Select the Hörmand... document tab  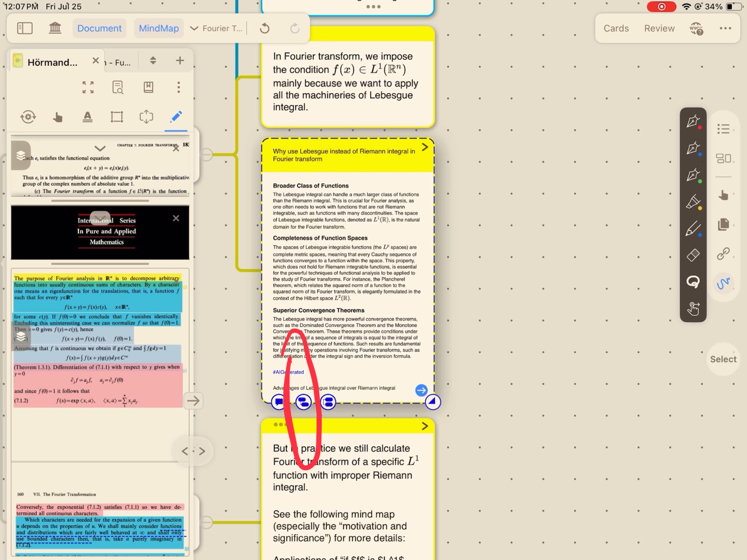pos(52,62)
